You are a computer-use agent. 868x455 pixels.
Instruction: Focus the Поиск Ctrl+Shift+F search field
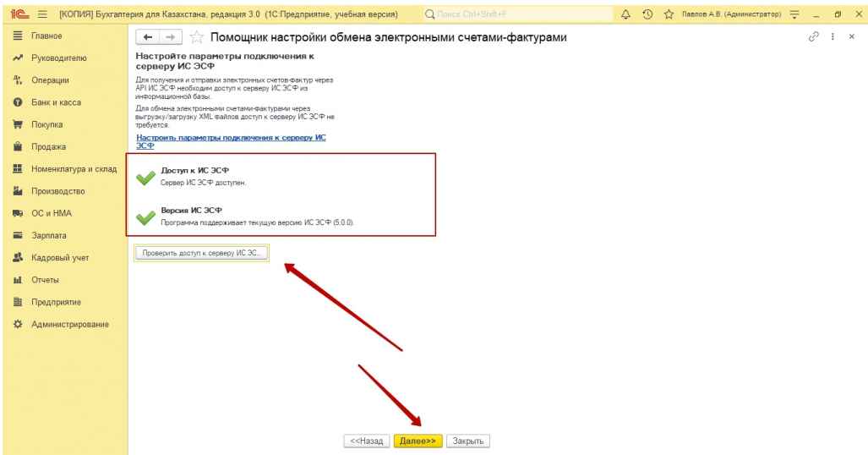[x=518, y=14]
